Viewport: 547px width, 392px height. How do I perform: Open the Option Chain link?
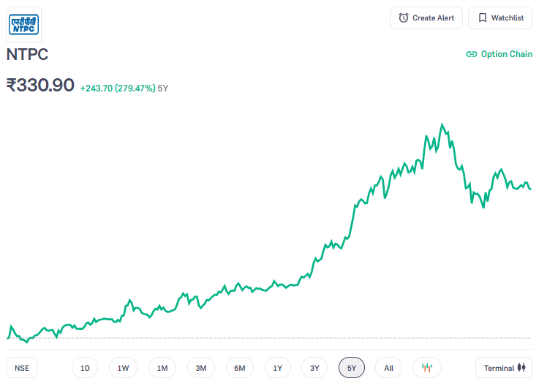point(499,54)
